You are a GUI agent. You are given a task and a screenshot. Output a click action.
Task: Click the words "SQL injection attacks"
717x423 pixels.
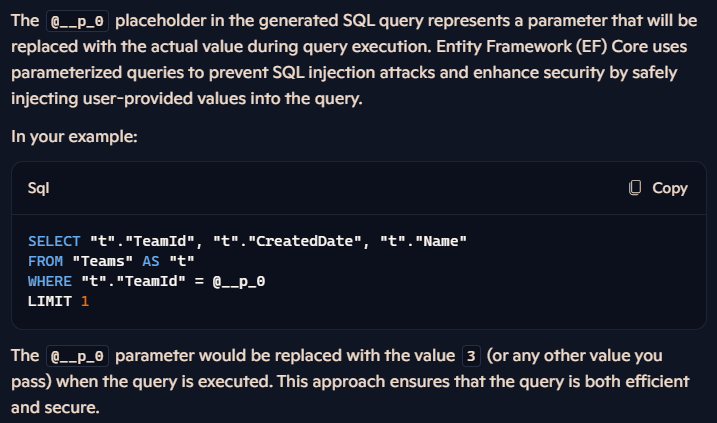(353, 73)
